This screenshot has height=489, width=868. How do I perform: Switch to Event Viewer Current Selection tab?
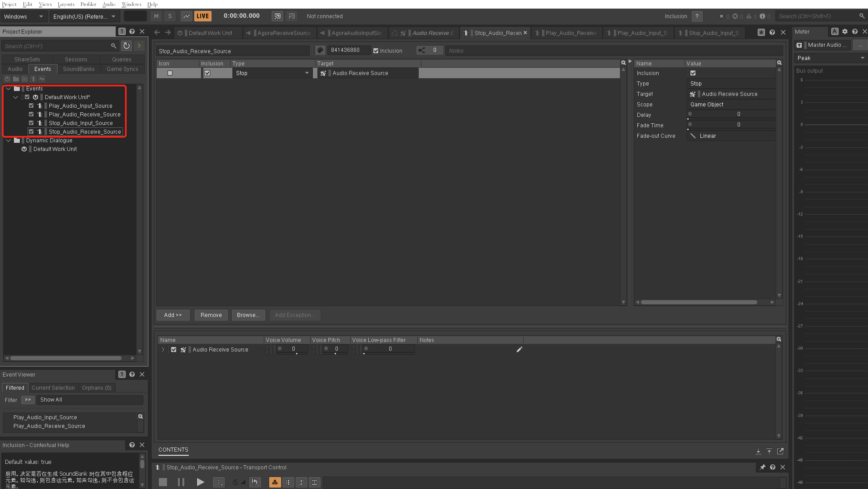click(53, 388)
